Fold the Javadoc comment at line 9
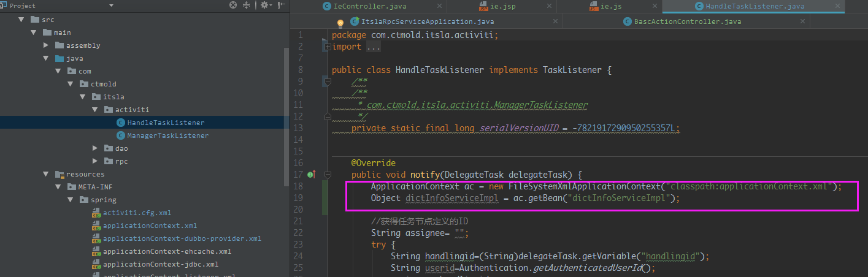Image resolution: width=868 pixels, height=277 pixels. point(327,82)
